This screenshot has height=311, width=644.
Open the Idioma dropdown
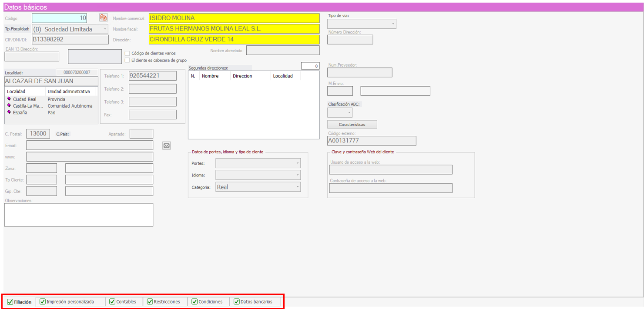(298, 175)
